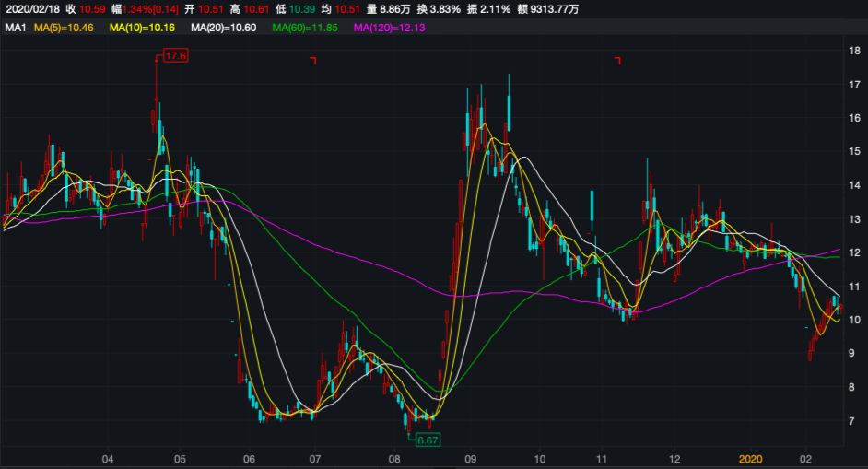Click the average price 10.51 after 均
Screen dimensions: 868x469
pos(347,9)
